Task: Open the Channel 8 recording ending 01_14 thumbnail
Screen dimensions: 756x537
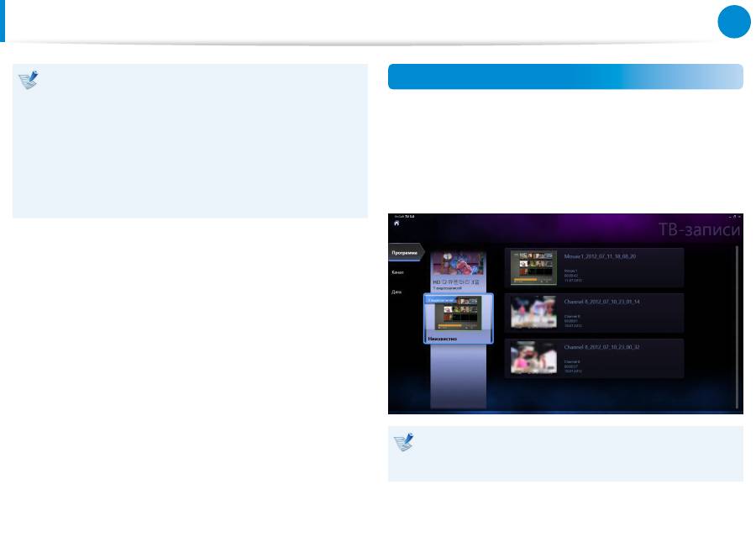Action: [x=533, y=313]
